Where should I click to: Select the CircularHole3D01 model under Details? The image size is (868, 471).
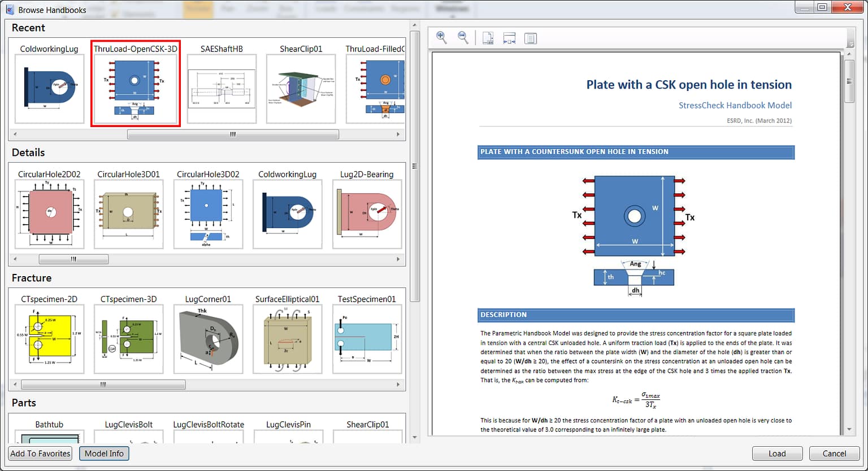click(x=128, y=213)
